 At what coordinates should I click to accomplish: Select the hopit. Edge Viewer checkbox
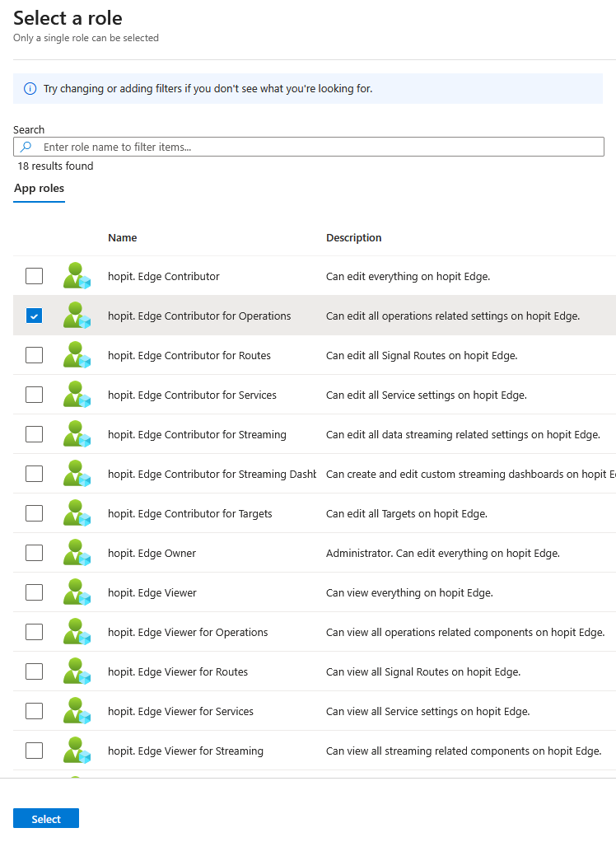[x=35, y=592]
